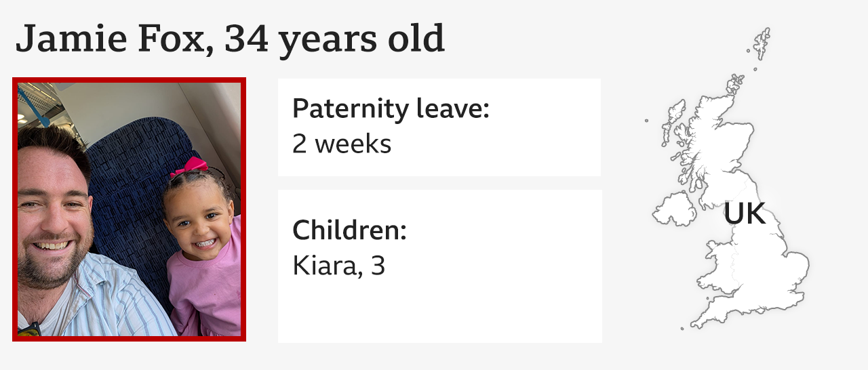The width and height of the screenshot is (868, 370).
Task: Select the "Children:" label
Action: coord(349,231)
